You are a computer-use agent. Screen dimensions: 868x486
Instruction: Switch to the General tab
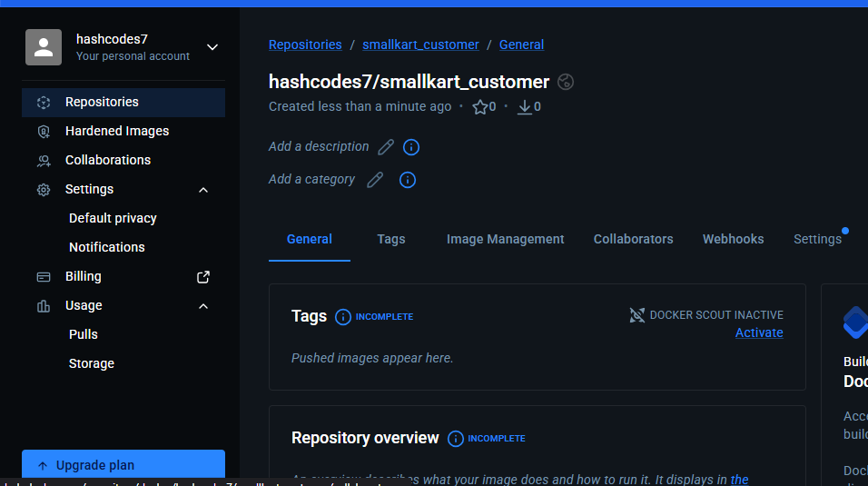[x=310, y=240]
